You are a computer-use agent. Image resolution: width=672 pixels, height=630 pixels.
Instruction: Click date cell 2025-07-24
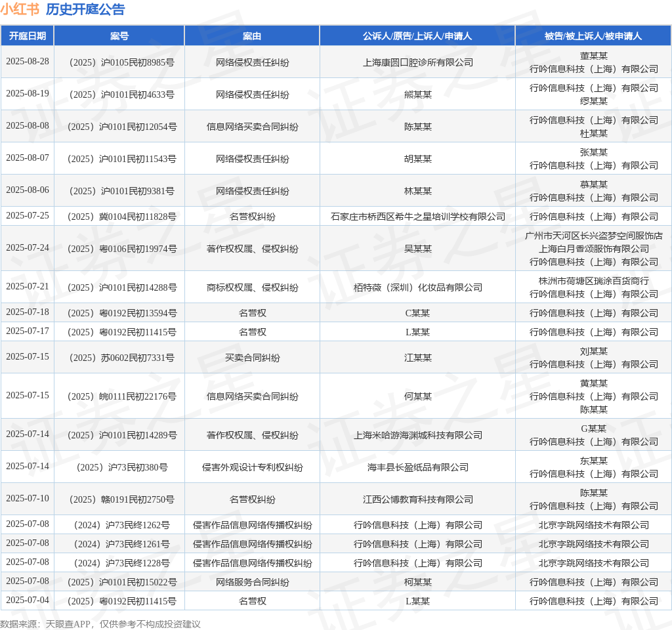pyautogui.click(x=28, y=247)
